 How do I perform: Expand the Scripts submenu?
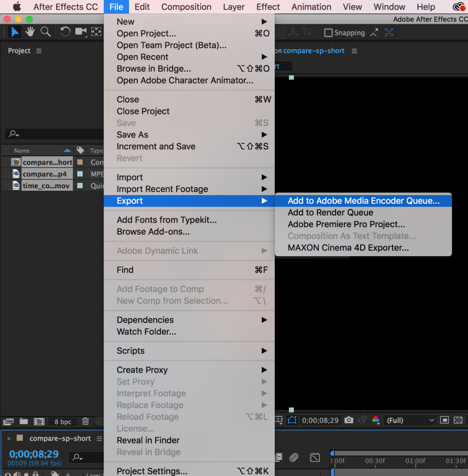189,350
